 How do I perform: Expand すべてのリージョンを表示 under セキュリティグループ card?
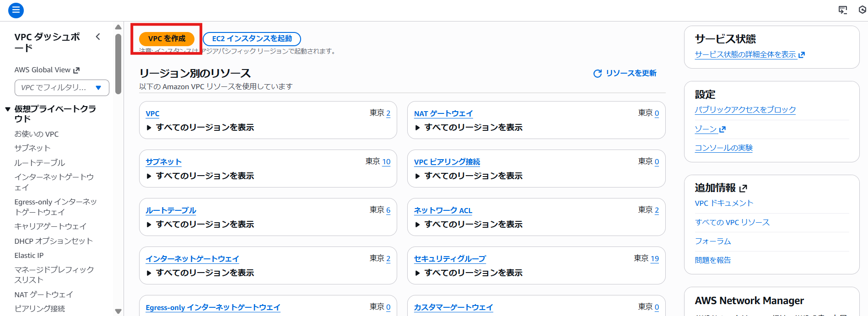469,273
